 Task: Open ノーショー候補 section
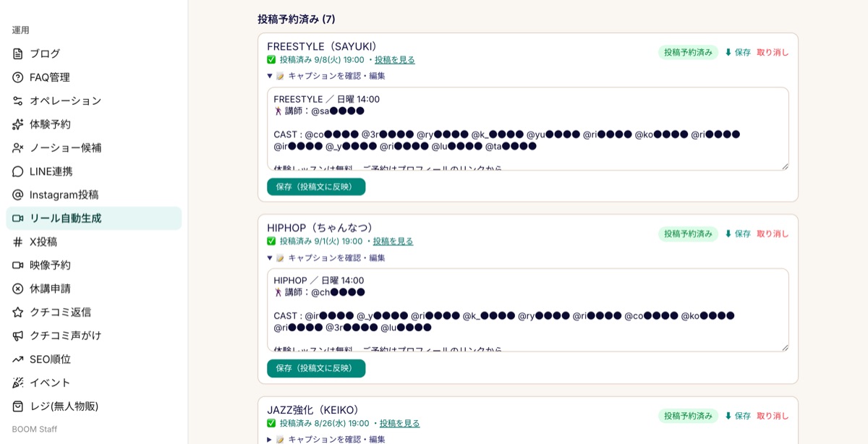(94, 148)
